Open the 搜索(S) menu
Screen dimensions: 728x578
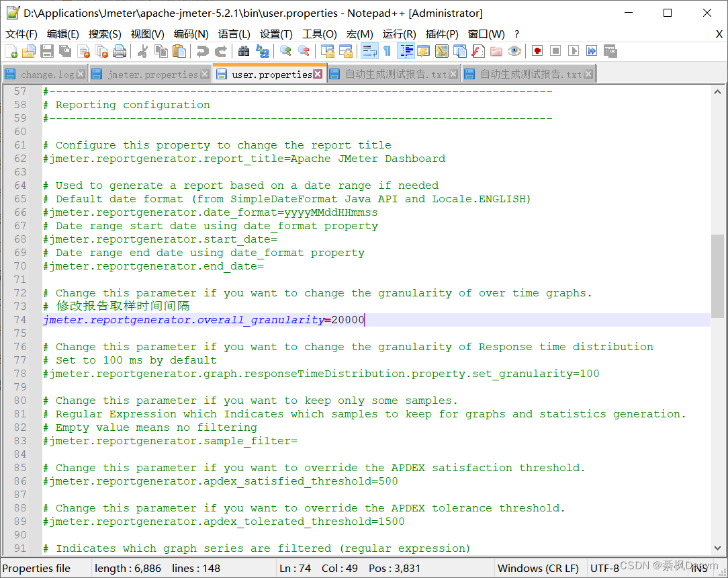pos(105,34)
